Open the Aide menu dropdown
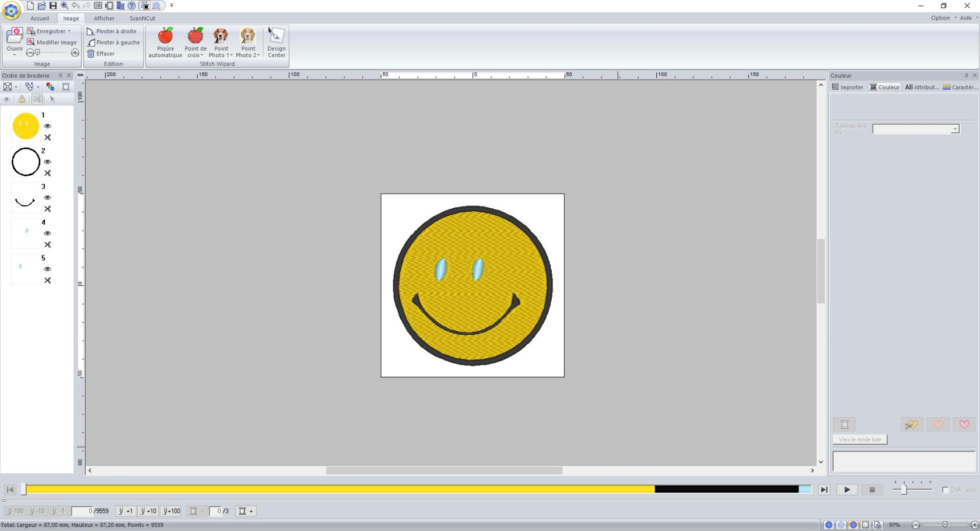Viewport: 980px width, 531px height. [x=968, y=18]
